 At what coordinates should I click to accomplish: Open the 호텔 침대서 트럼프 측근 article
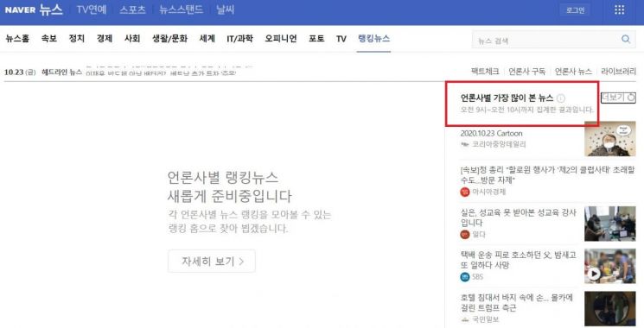[517, 303]
